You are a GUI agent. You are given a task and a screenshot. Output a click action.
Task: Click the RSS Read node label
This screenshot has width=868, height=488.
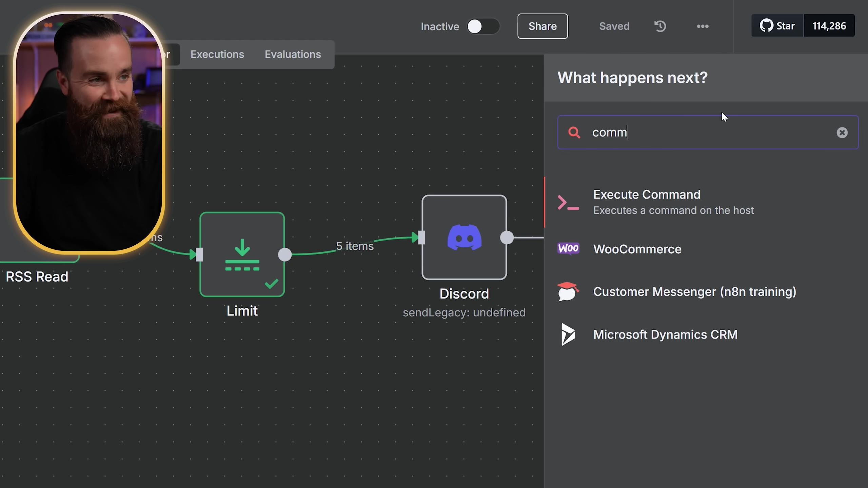point(37,277)
